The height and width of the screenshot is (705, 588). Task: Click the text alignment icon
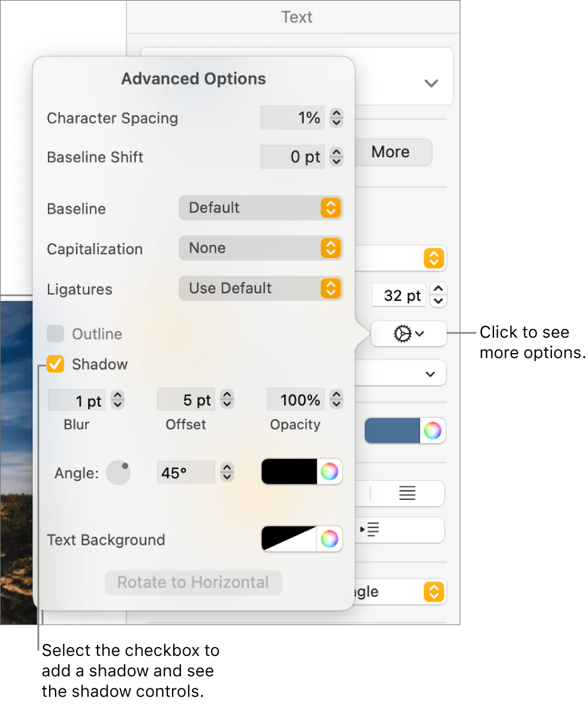407,493
